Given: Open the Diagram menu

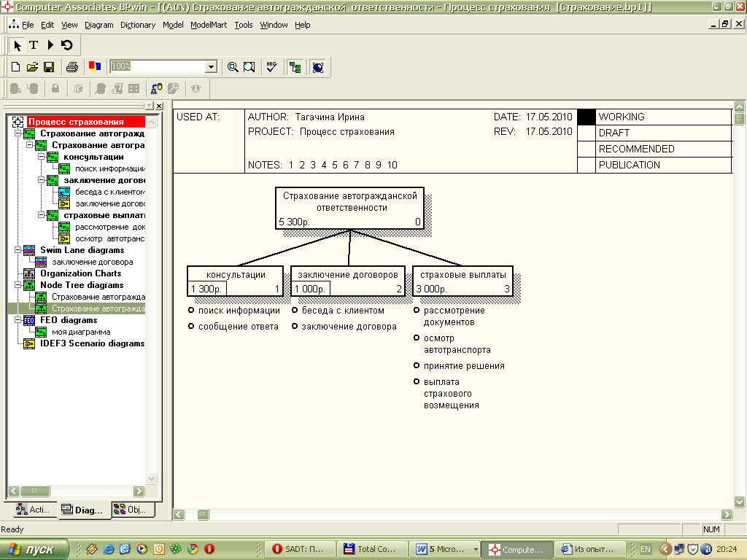Looking at the screenshot, I should click(x=99, y=25).
